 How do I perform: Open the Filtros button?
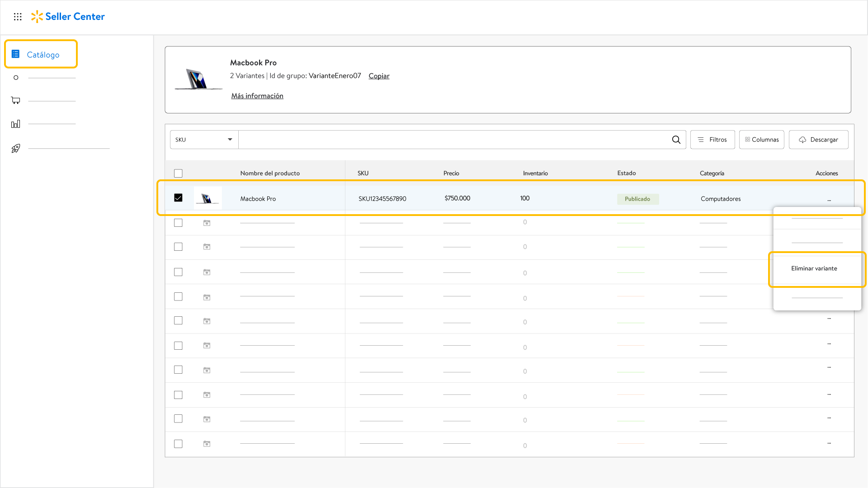(x=712, y=140)
